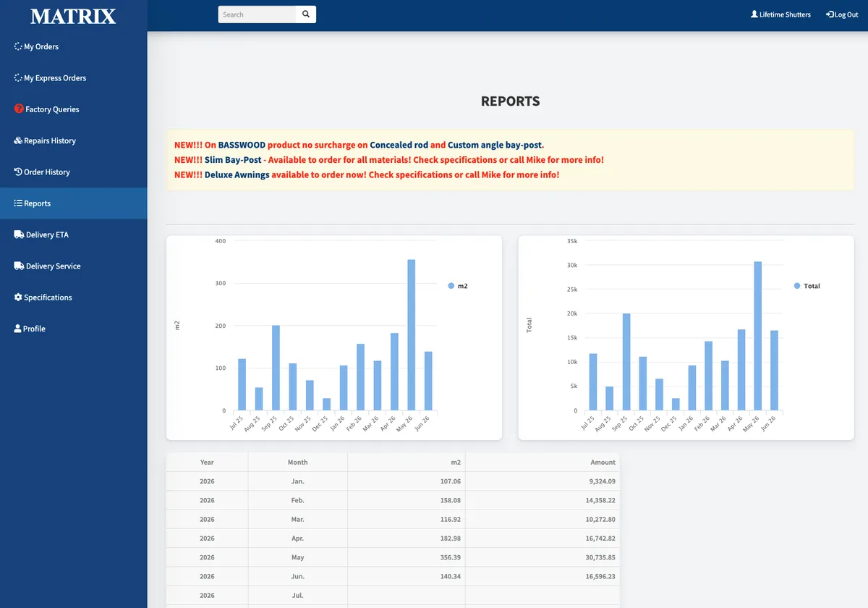Click the user icon beside Lifetime Shutters
Image resolution: width=868 pixels, height=608 pixels.
coord(754,14)
